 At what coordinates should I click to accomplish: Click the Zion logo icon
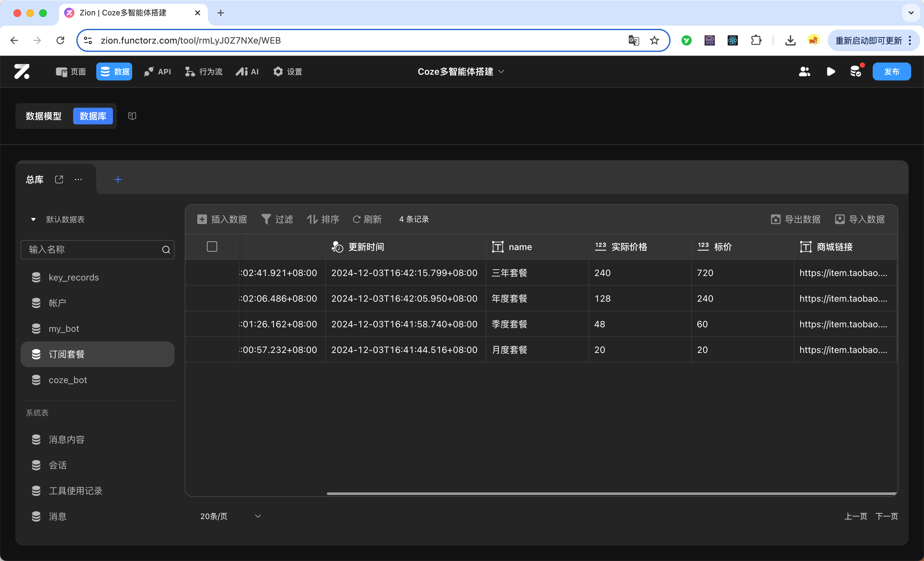pyautogui.click(x=22, y=71)
